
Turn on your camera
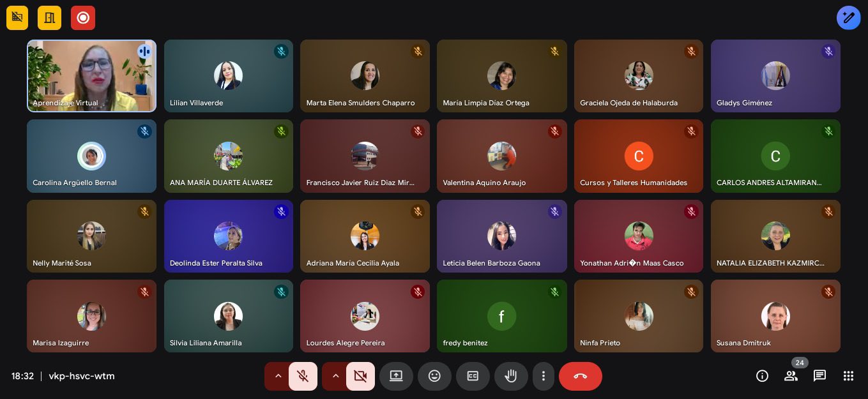[360, 376]
